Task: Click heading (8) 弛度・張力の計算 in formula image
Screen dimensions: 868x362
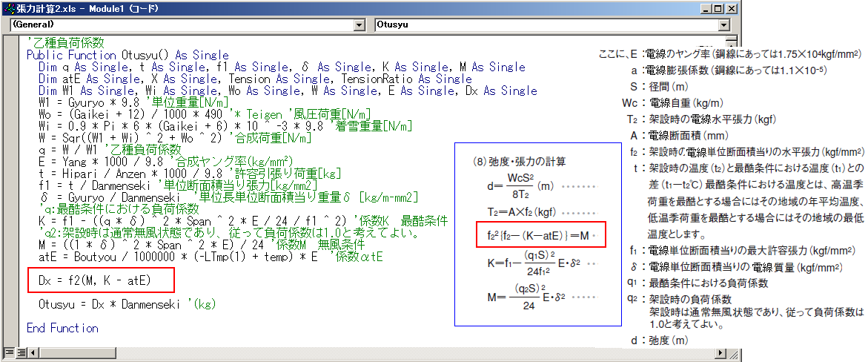Action: coord(520,162)
